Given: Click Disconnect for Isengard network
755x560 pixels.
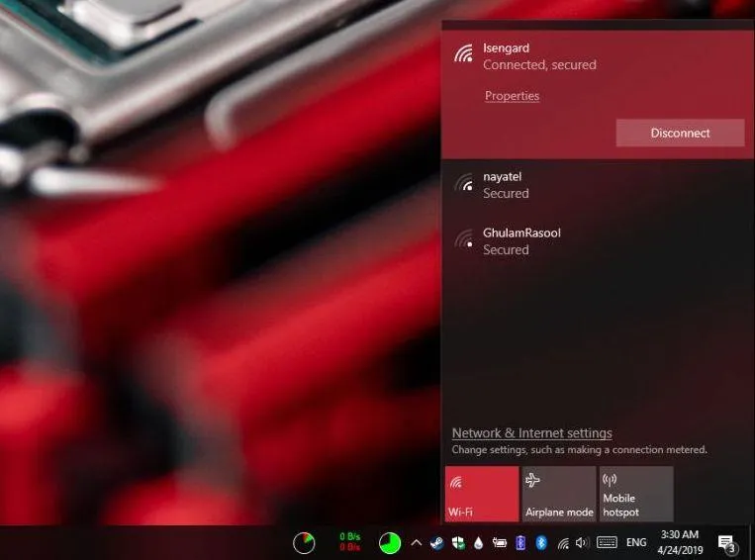Looking at the screenshot, I should coord(680,133).
